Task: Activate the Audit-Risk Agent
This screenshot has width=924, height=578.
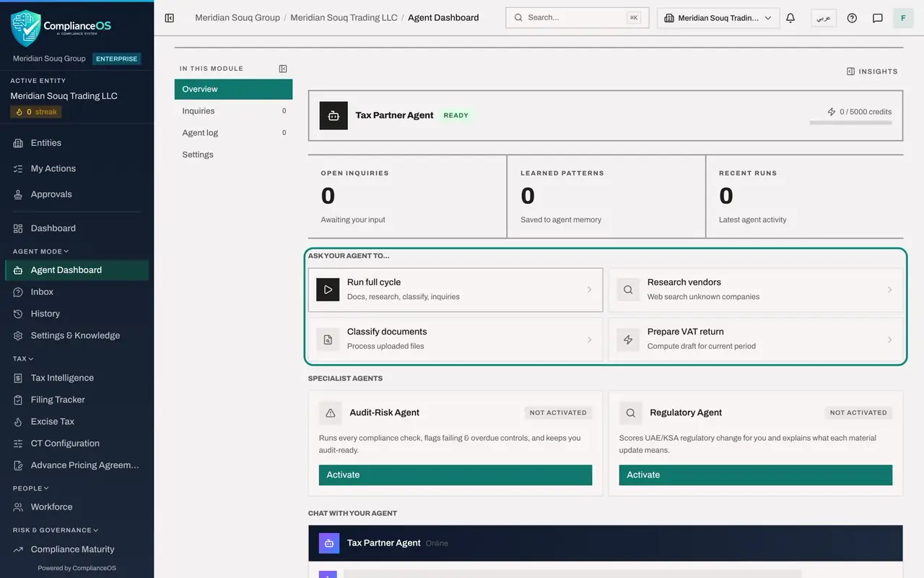Action: 456,475
